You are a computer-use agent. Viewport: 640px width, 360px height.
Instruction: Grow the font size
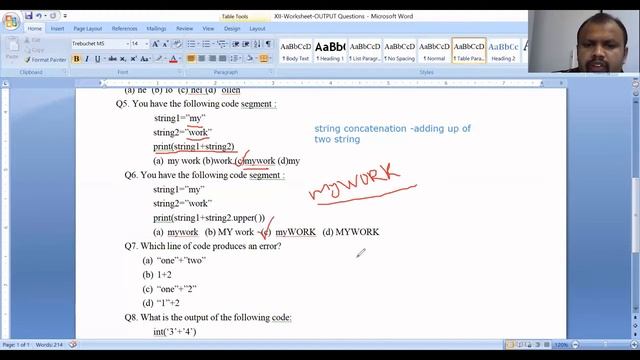[x=155, y=44]
